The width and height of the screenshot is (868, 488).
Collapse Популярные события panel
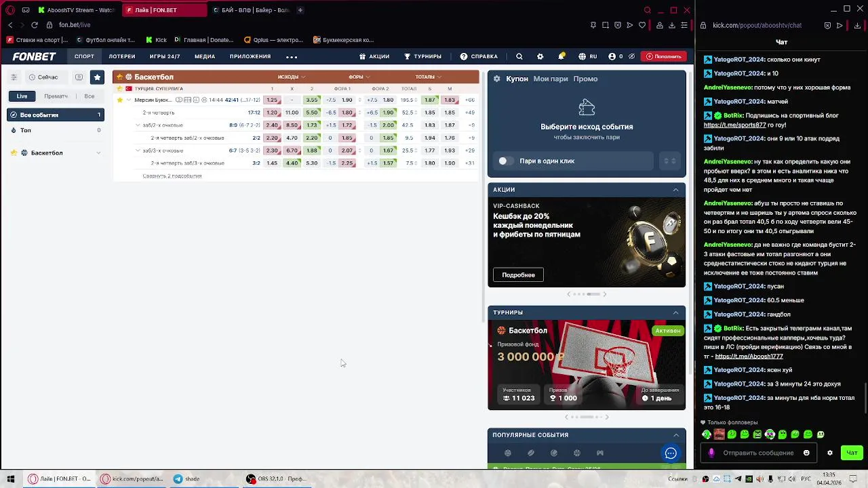(x=675, y=435)
